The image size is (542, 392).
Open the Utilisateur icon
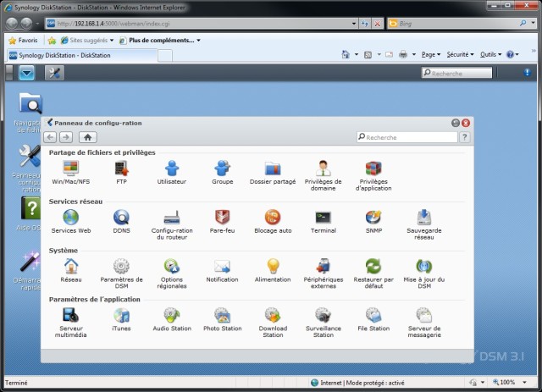(x=172, y=168)
